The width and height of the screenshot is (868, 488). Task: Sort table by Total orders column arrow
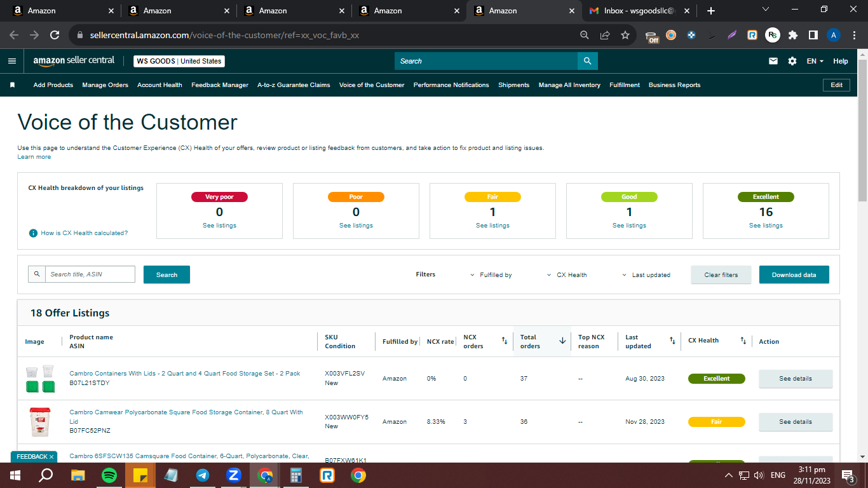(x=562, y=341)
